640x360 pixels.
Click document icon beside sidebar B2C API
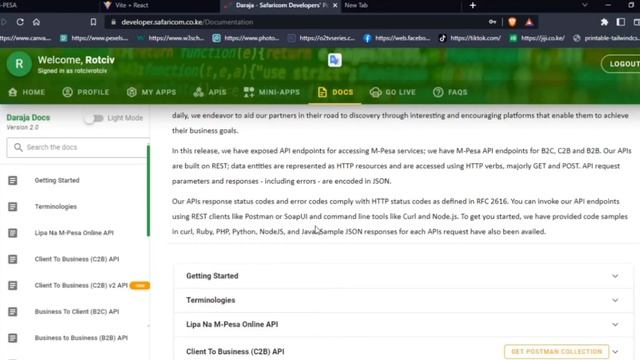click(13, 311)
